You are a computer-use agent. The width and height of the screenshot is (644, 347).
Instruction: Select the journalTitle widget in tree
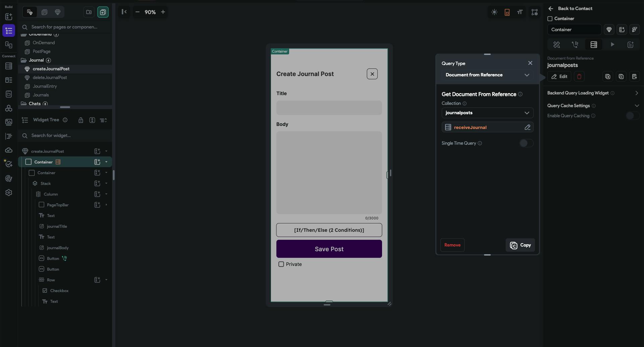[57, 226]
